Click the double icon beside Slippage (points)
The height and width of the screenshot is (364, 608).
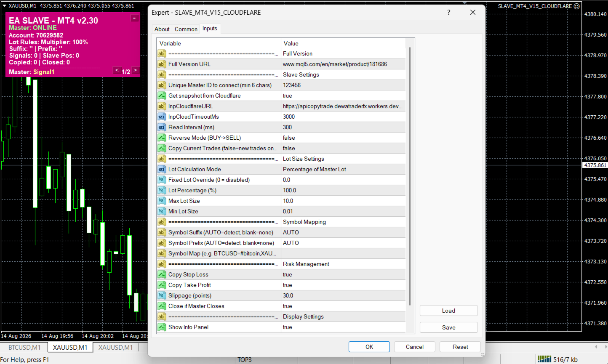[162, 295]
